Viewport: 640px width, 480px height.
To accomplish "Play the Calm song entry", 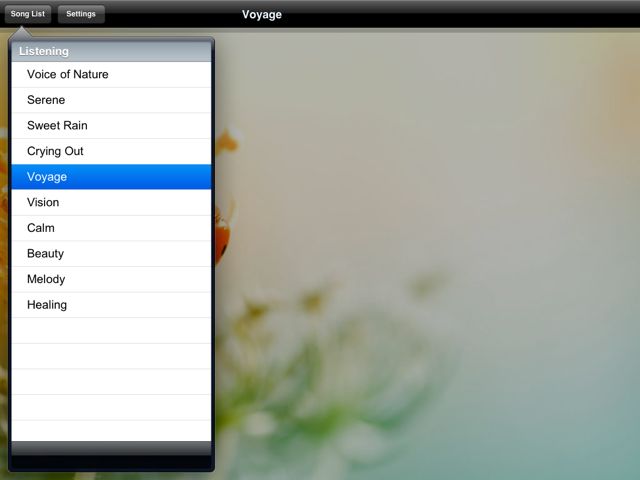I will (x=111, y=228).
